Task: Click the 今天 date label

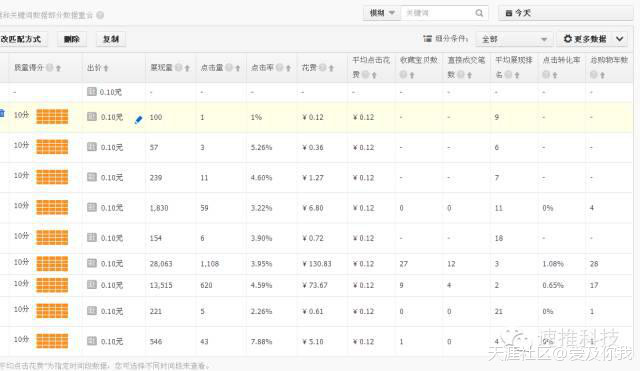Action: coord(523,13)
